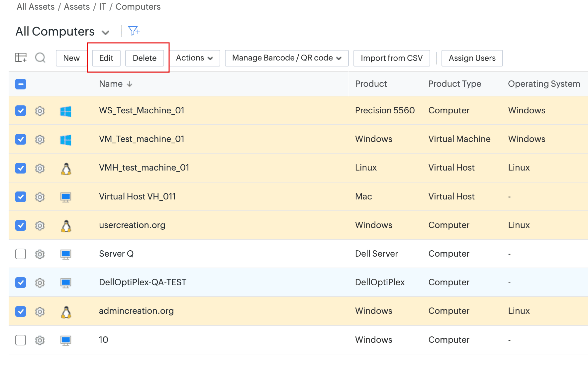Viewport: 588px width, 365px height.
Task: Open the add filter funnel icon
Action: [134, 31]
